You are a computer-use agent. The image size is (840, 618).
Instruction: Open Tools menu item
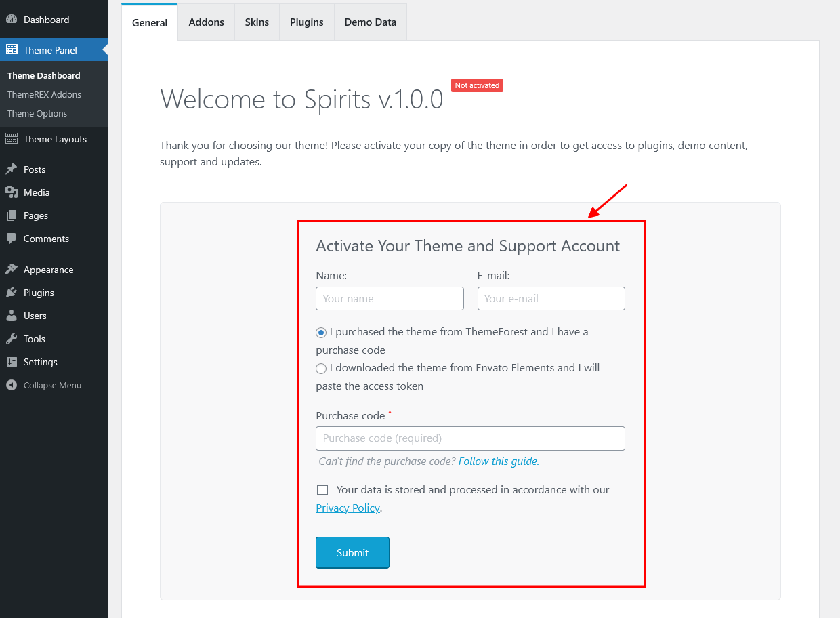tap(54, 339)
